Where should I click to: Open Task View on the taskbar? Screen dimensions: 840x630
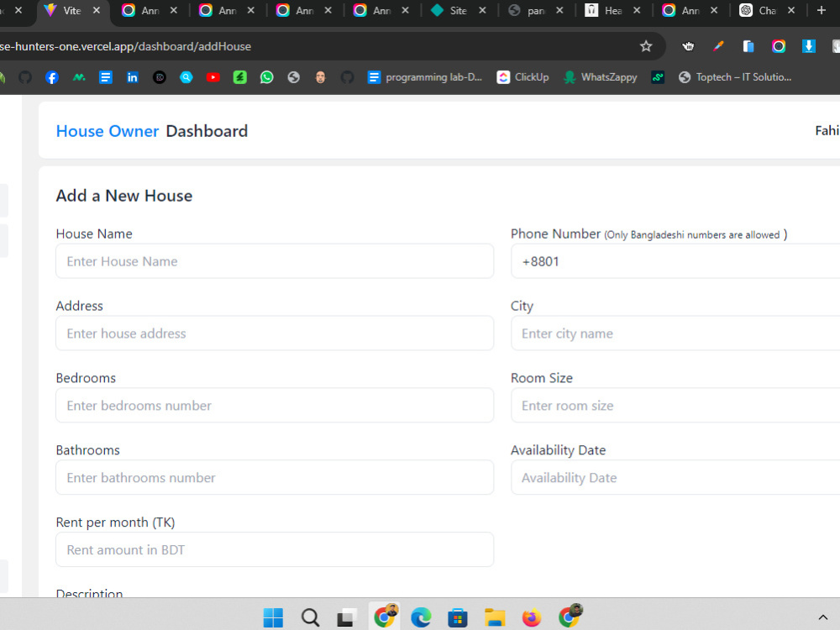tap(347, 617)
